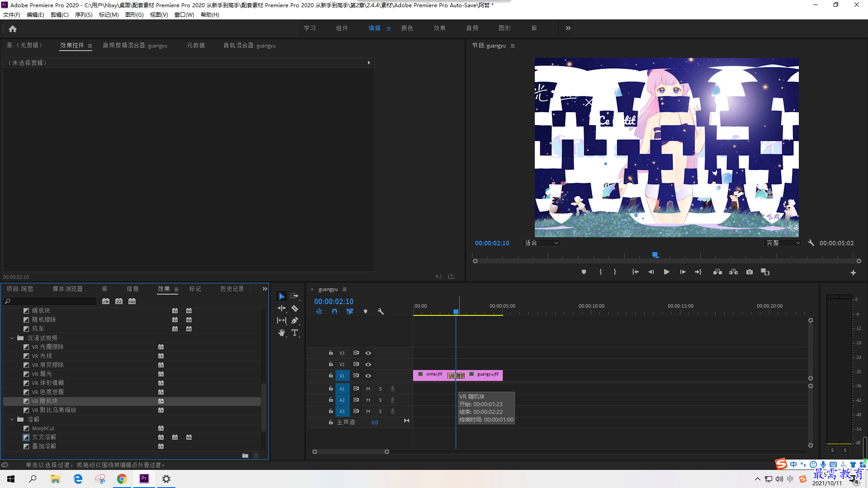Select VR 随机块 transition on timeline

coord(456,375)
